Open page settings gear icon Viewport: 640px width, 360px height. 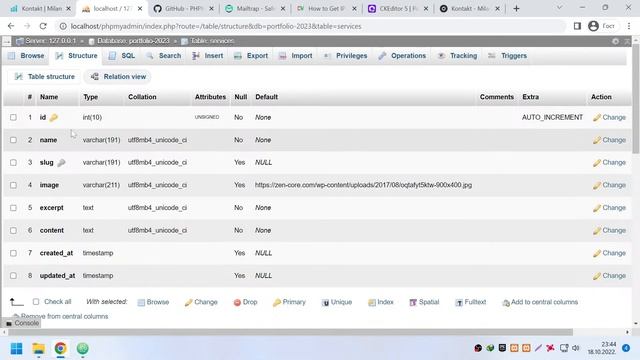coord(615,41)
